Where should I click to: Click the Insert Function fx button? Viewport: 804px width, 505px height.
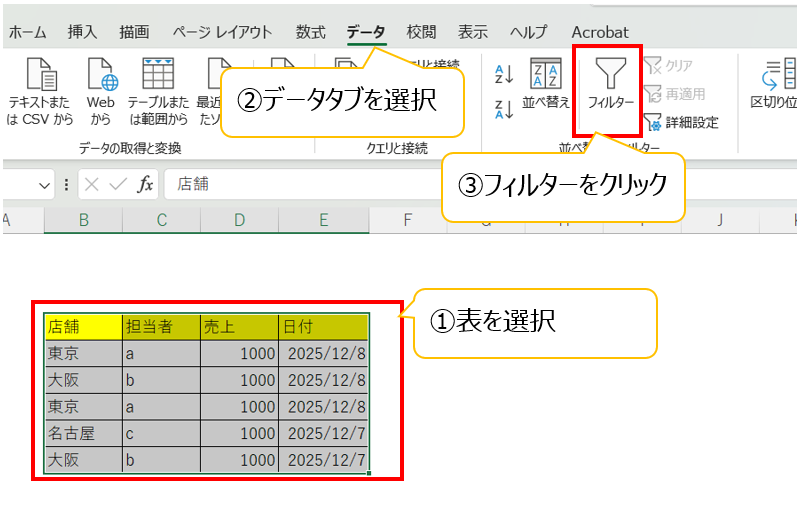[145, 185]
